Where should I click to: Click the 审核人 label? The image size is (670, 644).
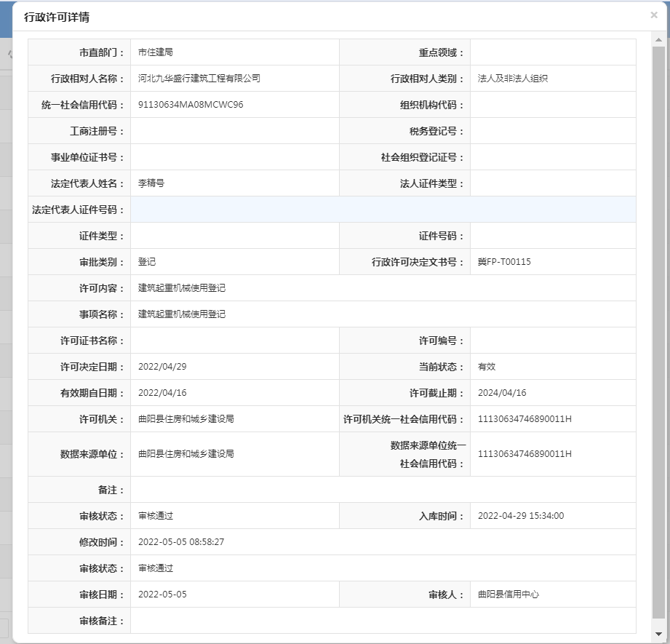[446, 595]
